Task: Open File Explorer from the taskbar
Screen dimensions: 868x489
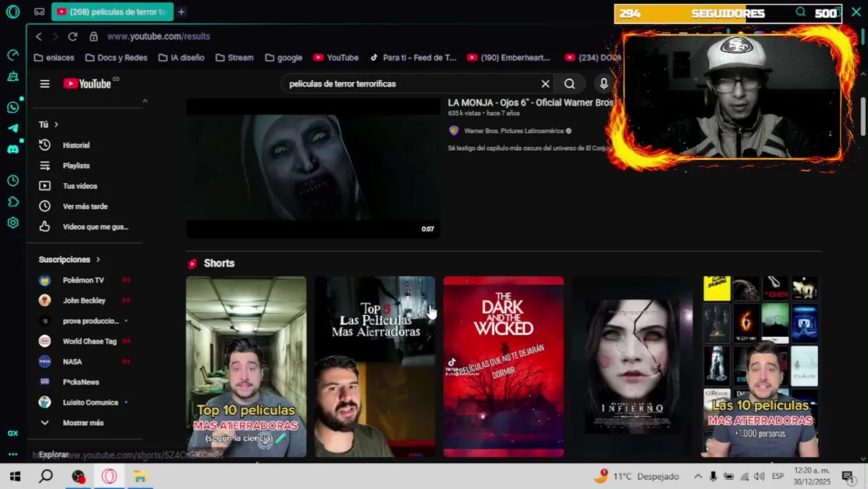Action: click(140, 476)
